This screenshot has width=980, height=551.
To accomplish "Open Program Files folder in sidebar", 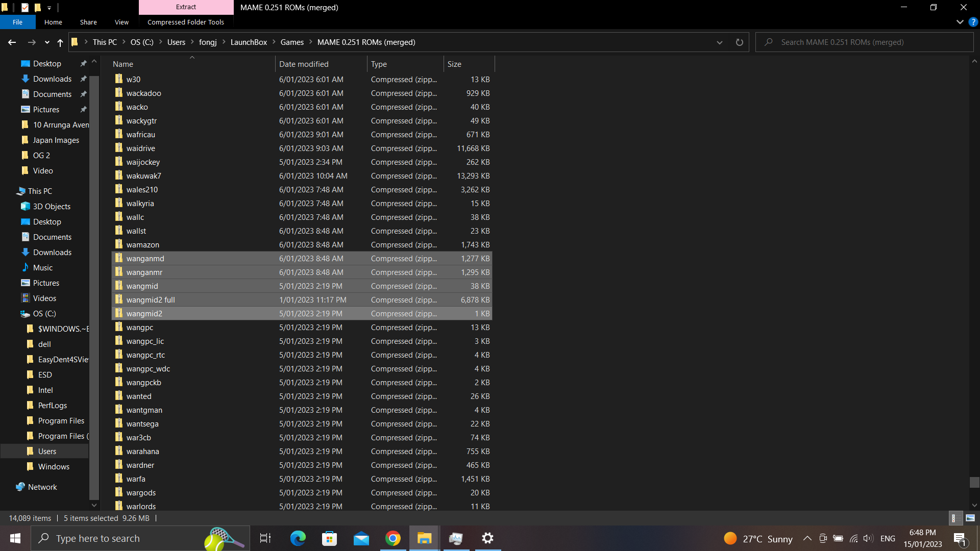I will pos(61,421).
